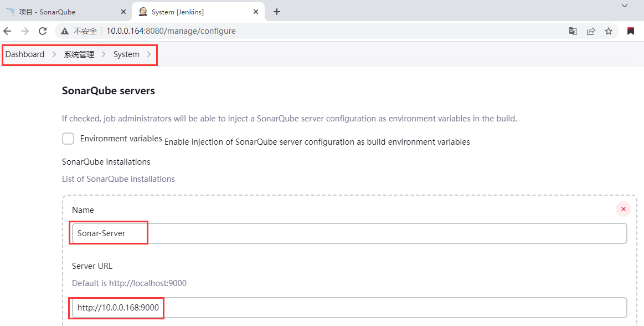Go forward with browser forward arrow
Viewport: 644px width, 326px height.
(x=25, y=31)
